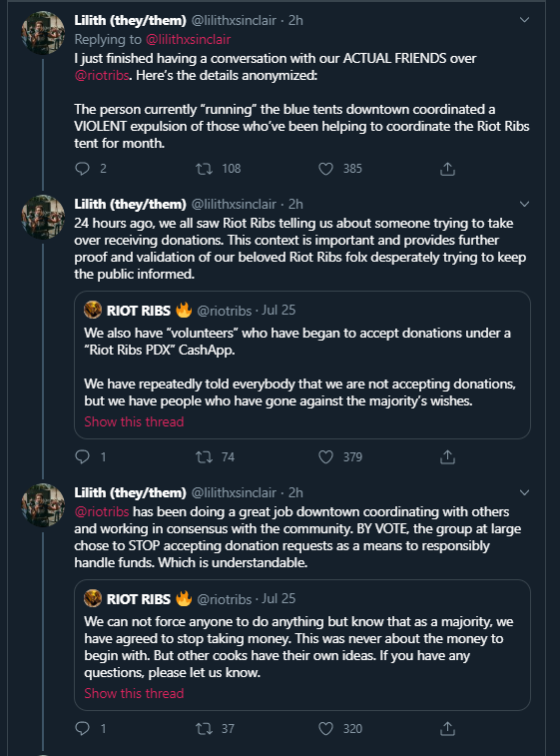This screenshot has width=560, height=756.
Task: Show this thread in the CashApp quoted tweet
Action: pos(134,421)
